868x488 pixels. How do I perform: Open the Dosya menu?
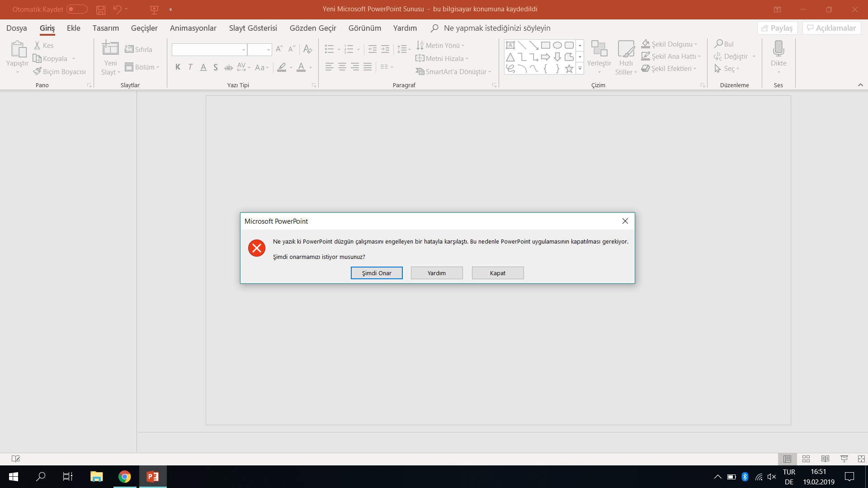tap(17, 28)
